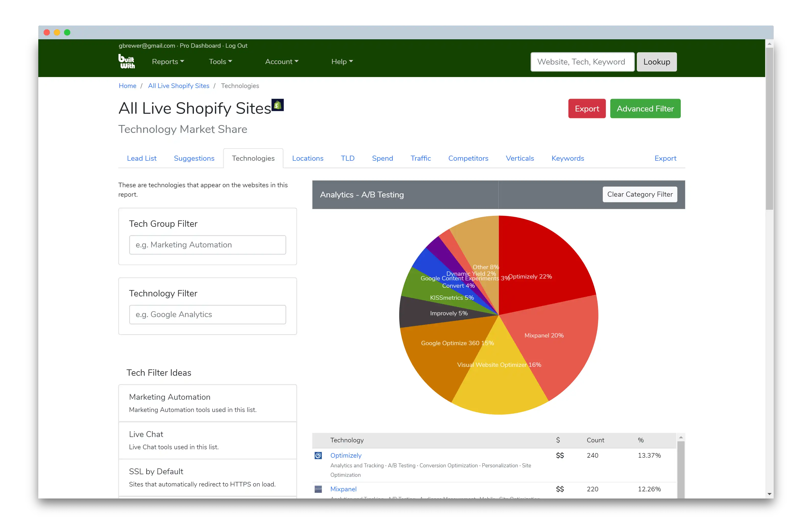Open the Reports dropdown menu
Viewport: 812px width, 524px height.
tap(168, 61)
